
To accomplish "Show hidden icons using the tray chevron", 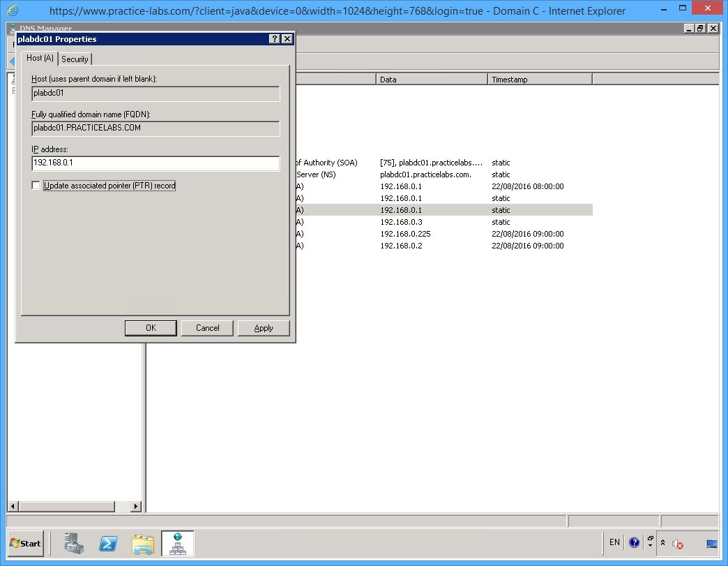I will tap(663, 542).
